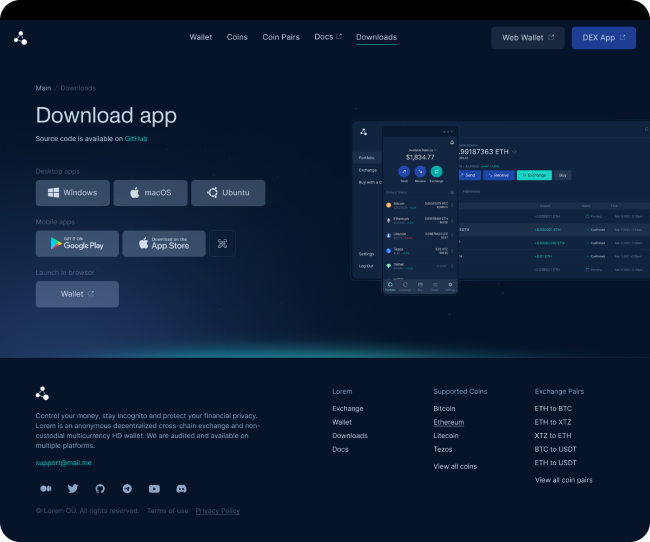Viewport: 650px width, 542px height.
Task: Open the GitHub social icon in footer
Action: [x=100, y=489]
